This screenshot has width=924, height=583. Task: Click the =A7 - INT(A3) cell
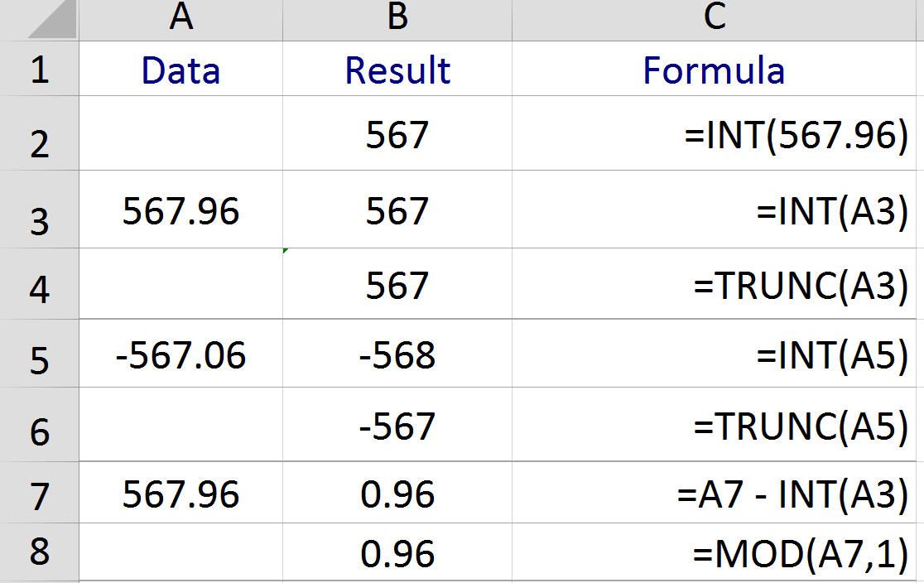pyautogui.click(x=715, y=492)
